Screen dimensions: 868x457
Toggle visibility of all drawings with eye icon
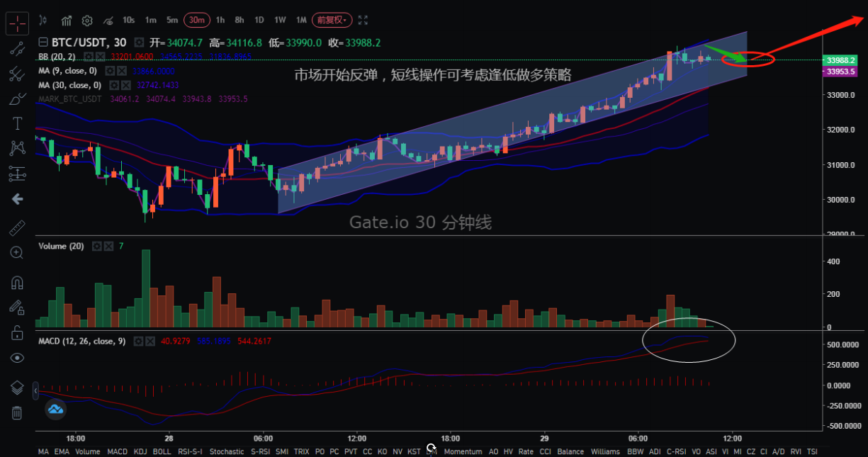[17, 358]
